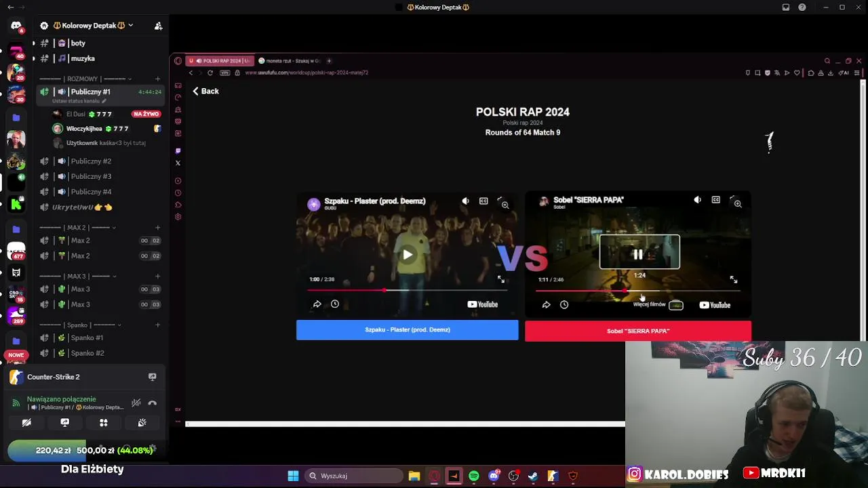Share your screen in Discord
The width and height of the screenshot is (868, 488).
click(x=65, y=422)
